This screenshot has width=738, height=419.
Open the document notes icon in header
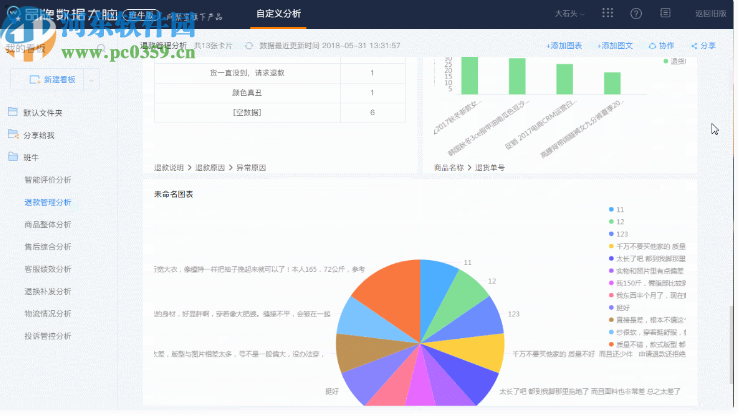(x=665, y=13)
